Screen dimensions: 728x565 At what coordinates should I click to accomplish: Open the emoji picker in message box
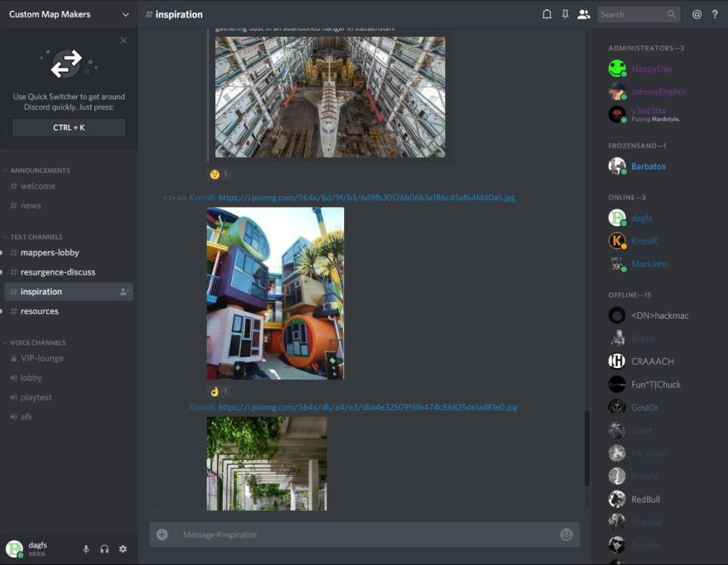pos(567,534)
